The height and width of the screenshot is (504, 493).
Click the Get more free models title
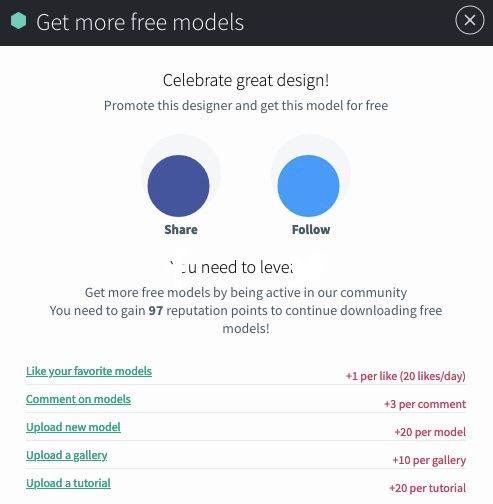[x=140, y=22]
